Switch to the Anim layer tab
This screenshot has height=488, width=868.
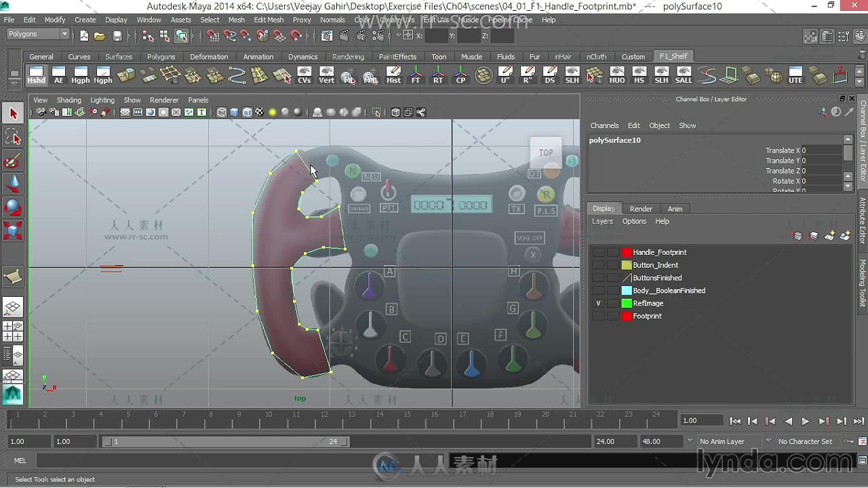[675, 209]
